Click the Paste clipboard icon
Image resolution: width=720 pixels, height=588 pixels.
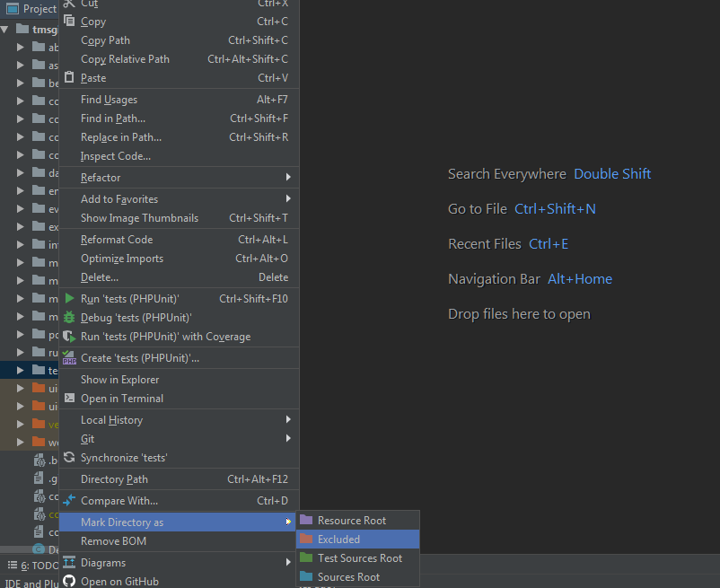click(x=69, y=77)
